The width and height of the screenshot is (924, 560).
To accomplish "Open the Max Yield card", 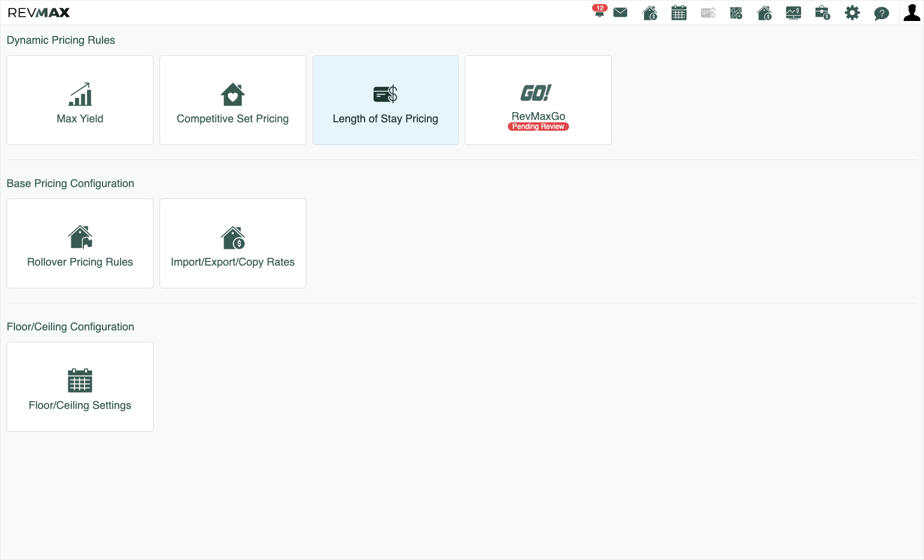I will tap(80, 100).
